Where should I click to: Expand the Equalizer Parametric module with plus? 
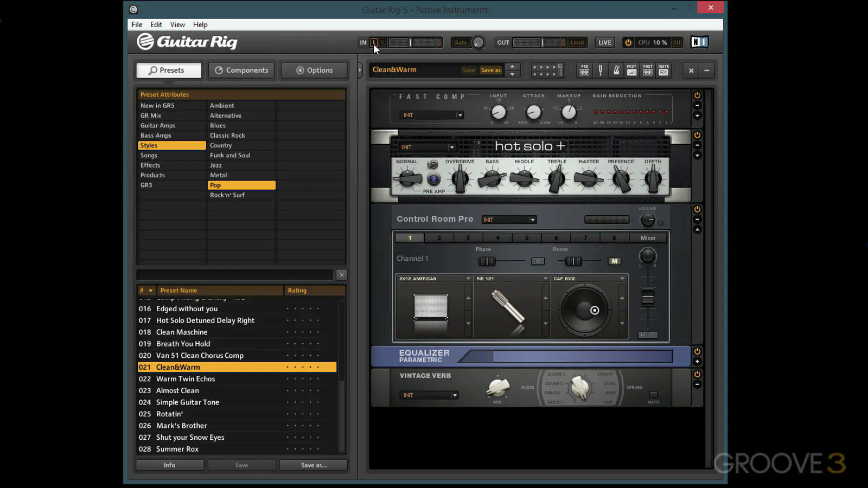click(x=697, y=362)
